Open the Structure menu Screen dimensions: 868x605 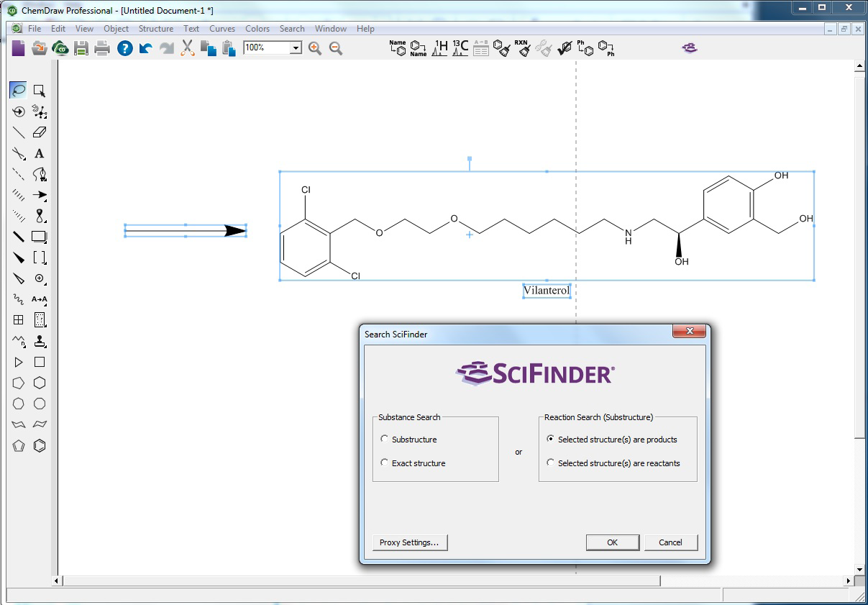click(x=155, y=29)
